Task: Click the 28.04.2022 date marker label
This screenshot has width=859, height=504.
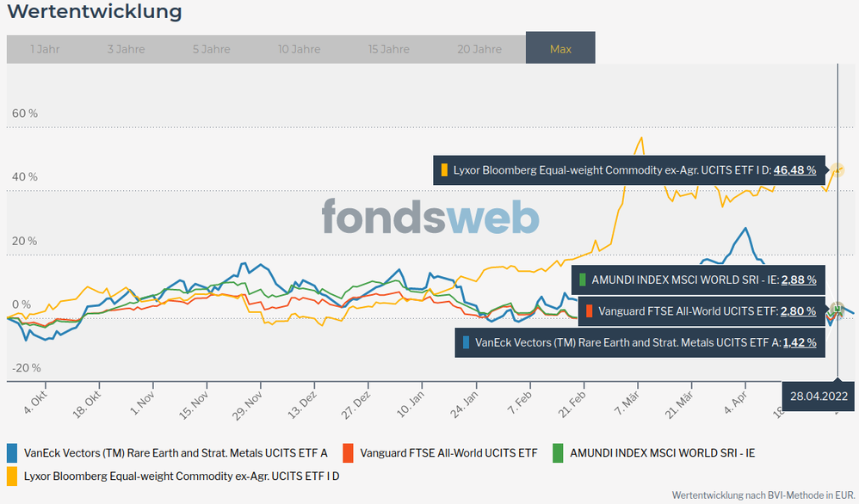Action: pyautogui.click(x=819, y=396)
